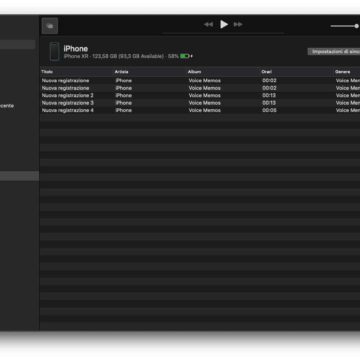Image resolution: width=360 pixels, height=360 pixels.
Task: Select the 'Nuova registrazione 2' recording
Action: point(68,95)
